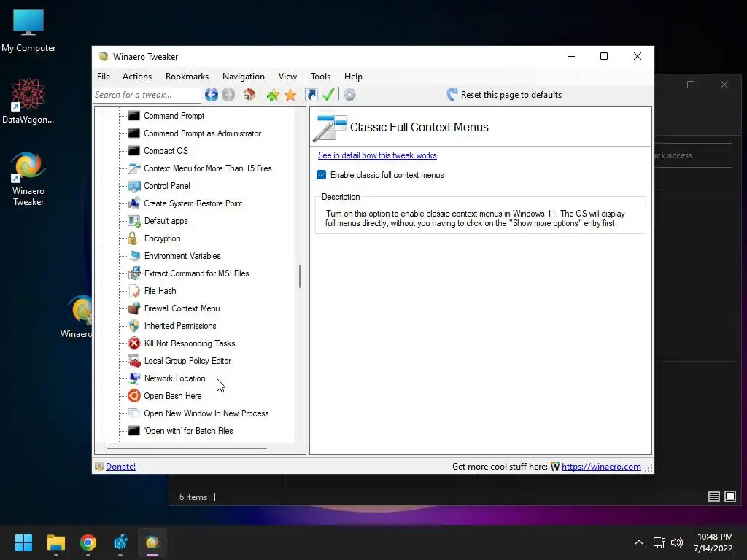Click the Control Panel icon in tree
Viewport: 747px width, 560px height.
click(x=134, y=186)
